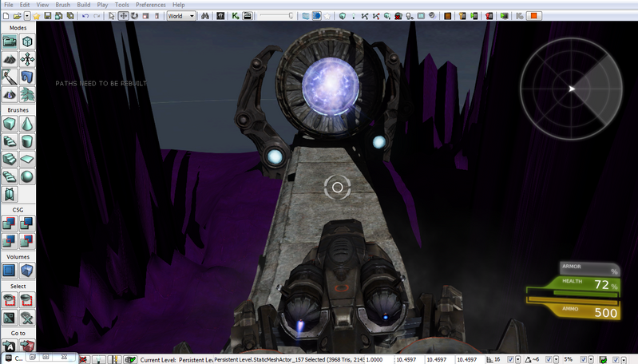Create a Cylinder builder brush
638x364 pixels.
(x=27, y=141)
